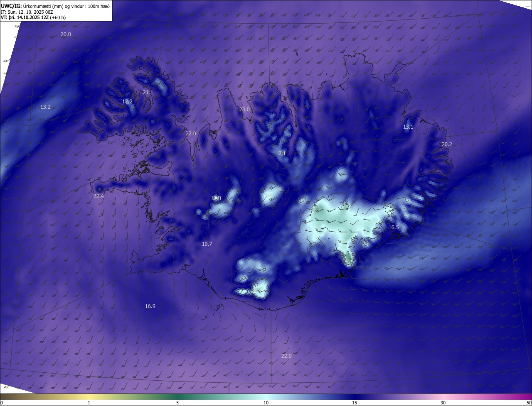Click the colorbar tick label 5

pyautogui.click(x=177, y=403)
